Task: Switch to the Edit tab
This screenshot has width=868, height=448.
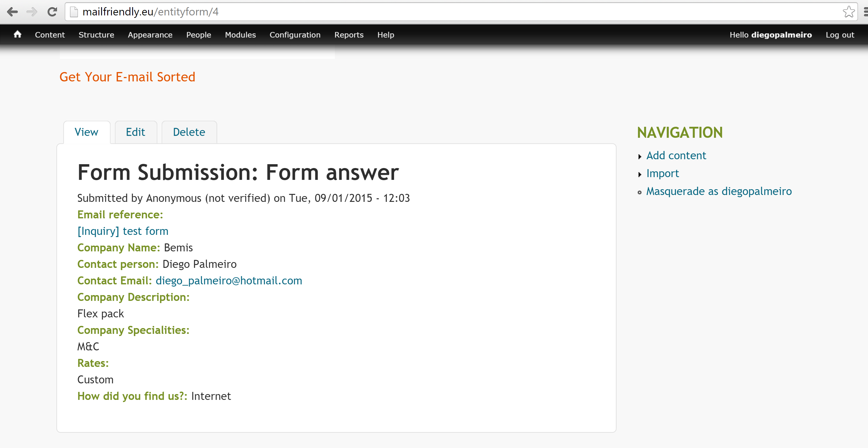Action: click(136, 132)
